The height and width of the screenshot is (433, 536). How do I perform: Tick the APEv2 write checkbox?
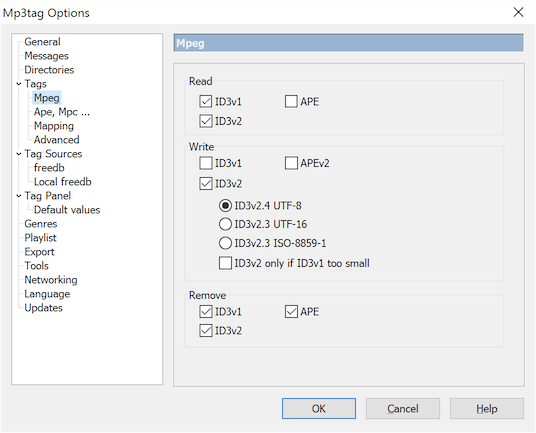(x=291, y=163)
